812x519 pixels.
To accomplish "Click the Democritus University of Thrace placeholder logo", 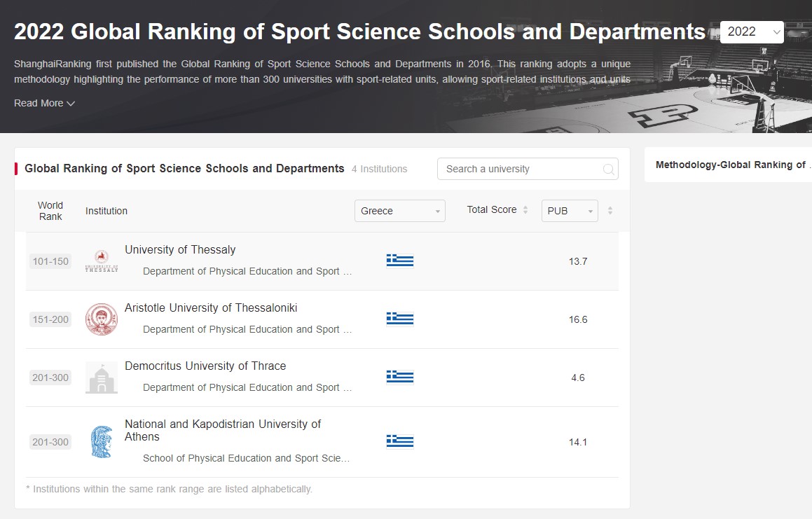I will (x=102, y=378).
